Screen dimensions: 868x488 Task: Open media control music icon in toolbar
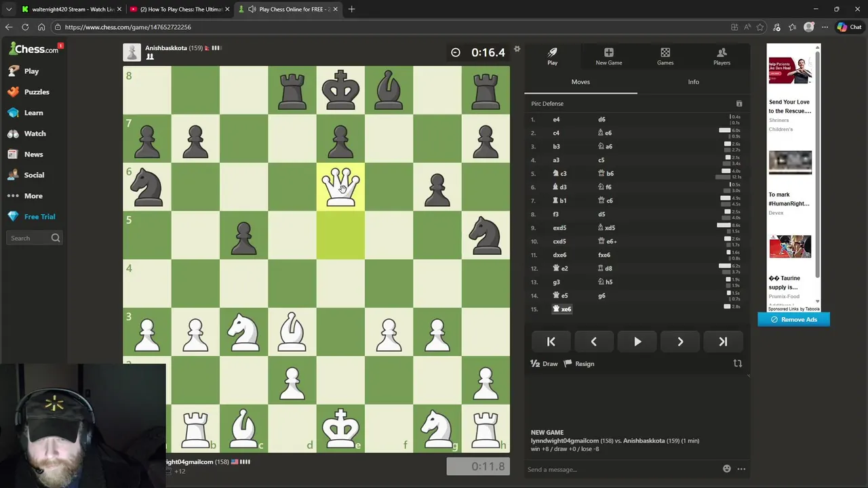pos(776,27)
